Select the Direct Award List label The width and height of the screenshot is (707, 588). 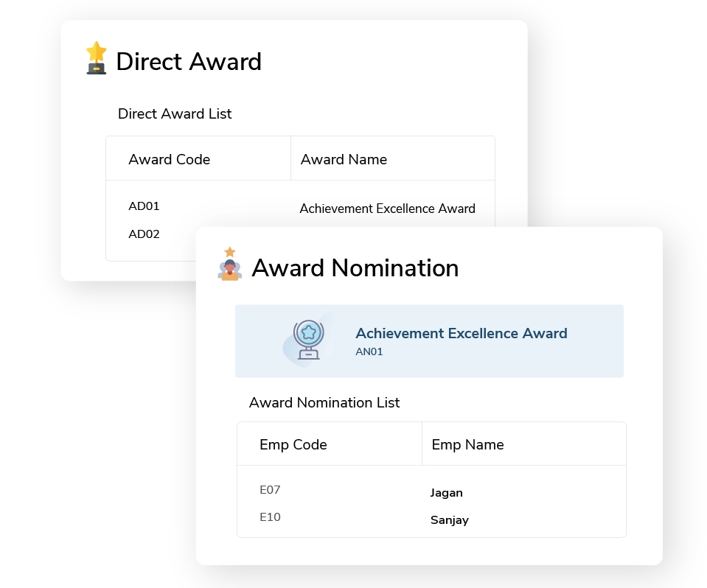[x=175, y=113]
